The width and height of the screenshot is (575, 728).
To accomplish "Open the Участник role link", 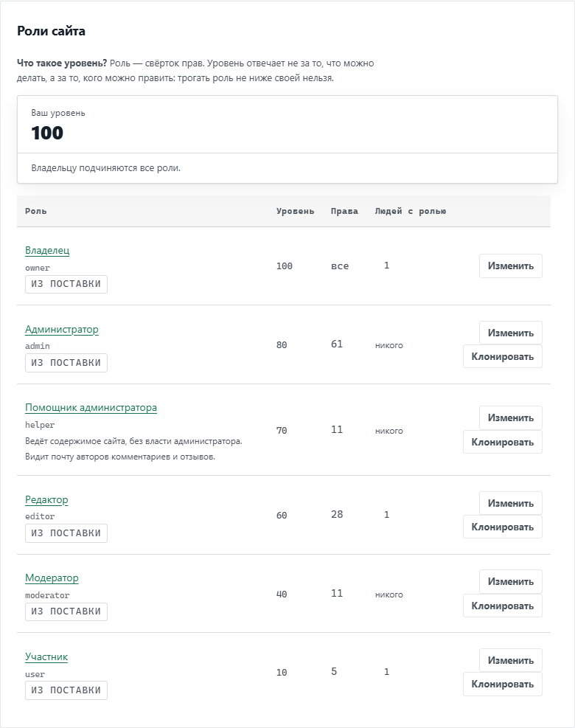I will (46, 656).
